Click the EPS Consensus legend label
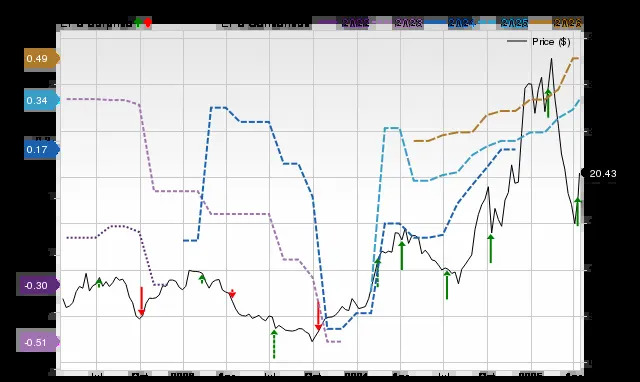 (x=265, y=22)
